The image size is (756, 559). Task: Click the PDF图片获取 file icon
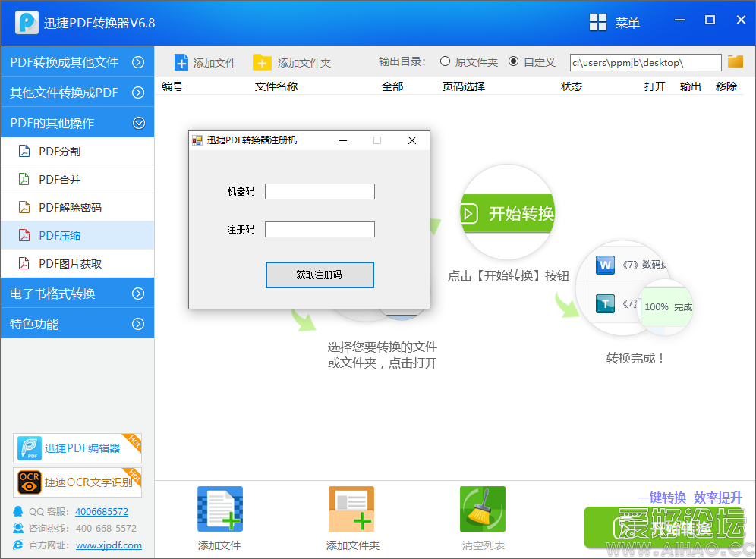(x=24, y=263)
